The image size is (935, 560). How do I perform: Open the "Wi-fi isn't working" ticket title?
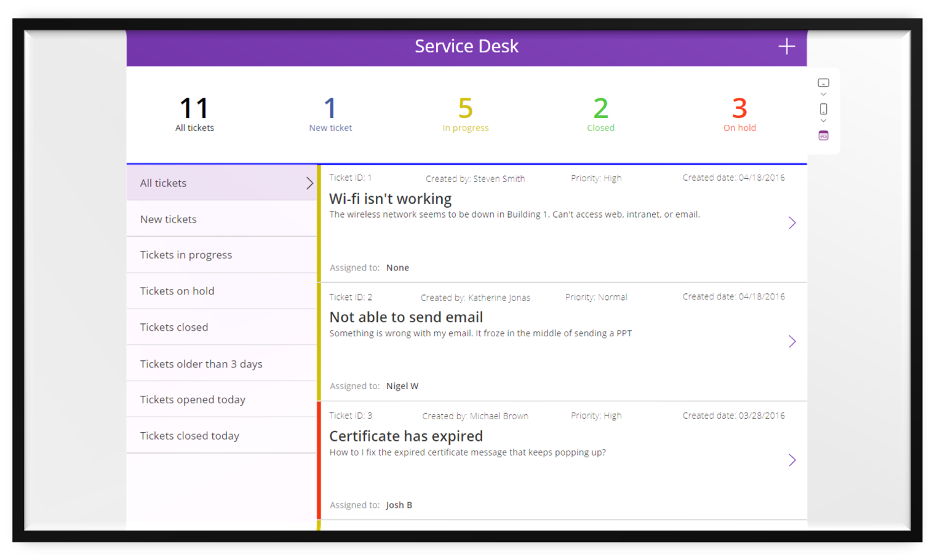pos(391,199)
